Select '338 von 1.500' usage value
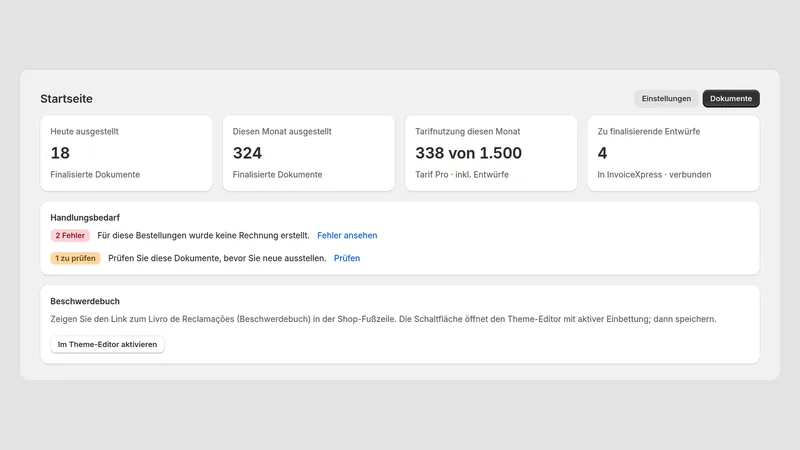 click(x=468, y=153)
